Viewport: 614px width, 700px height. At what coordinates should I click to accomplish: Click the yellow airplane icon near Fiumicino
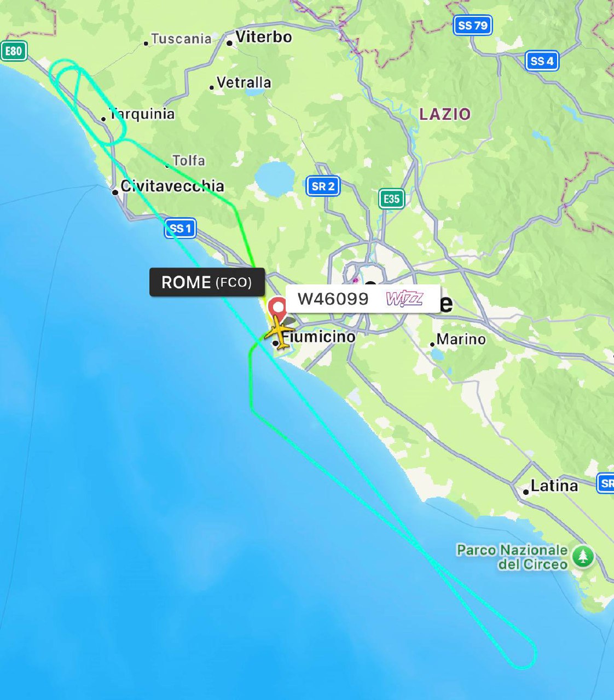click(x=279, y=331)
